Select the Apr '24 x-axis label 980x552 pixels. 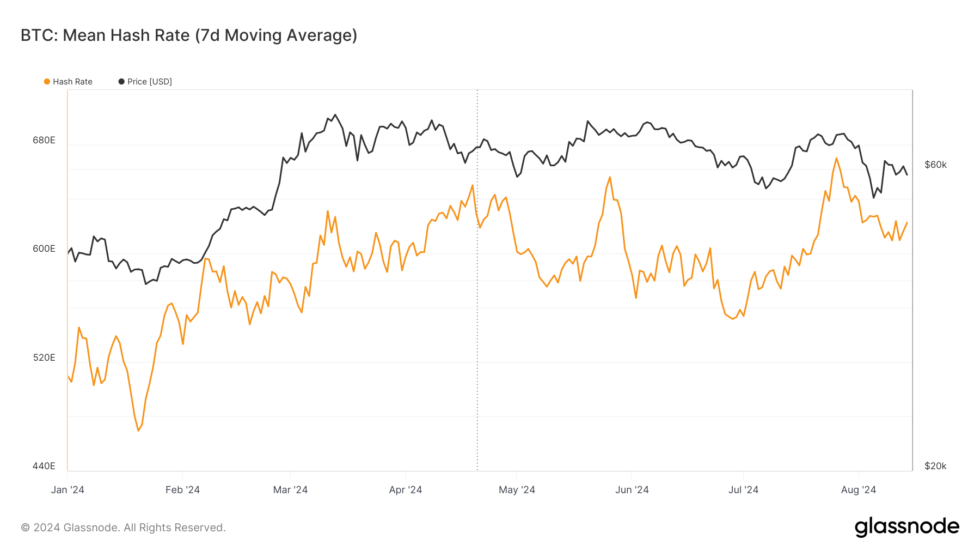[x=405, y=490]
